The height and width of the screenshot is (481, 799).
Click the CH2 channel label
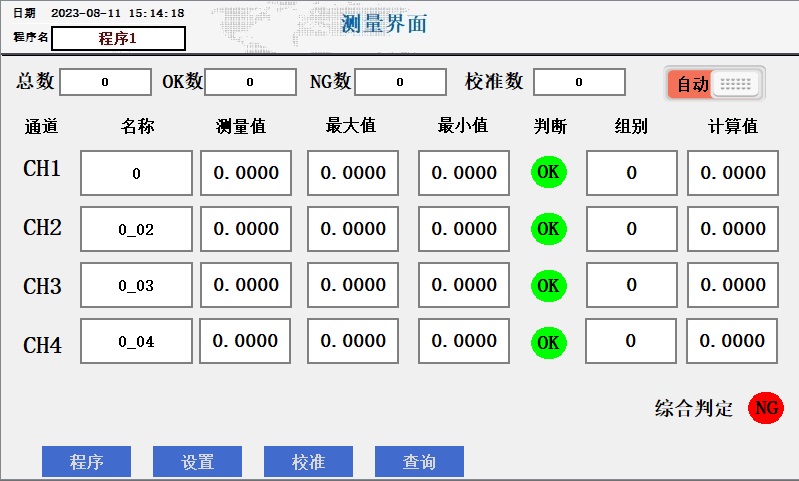pyautogui.click(x=42, y=228)
